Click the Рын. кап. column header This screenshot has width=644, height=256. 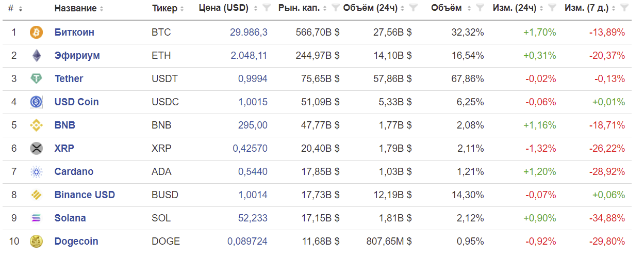click(299, 9)
